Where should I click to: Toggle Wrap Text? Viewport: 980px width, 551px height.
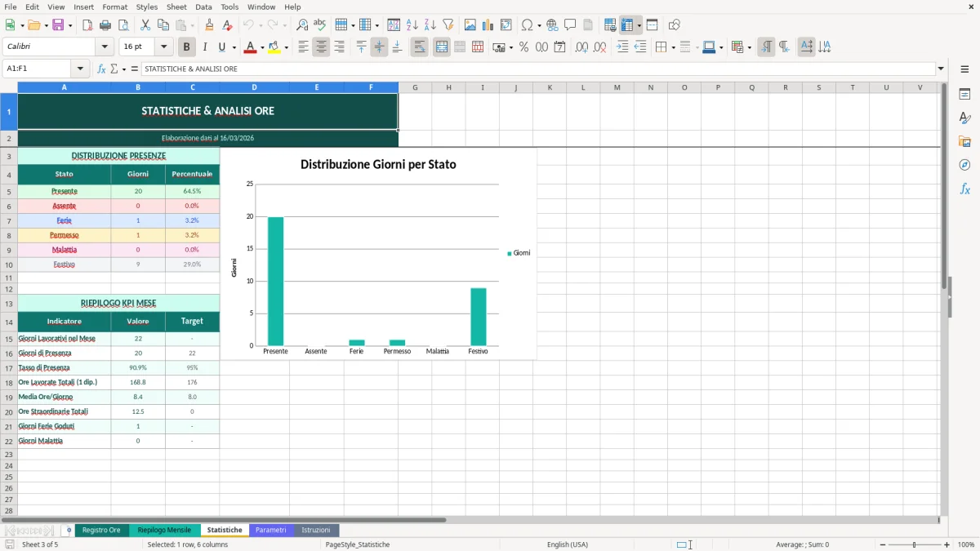pyautogui.click(x=419, y=47)
